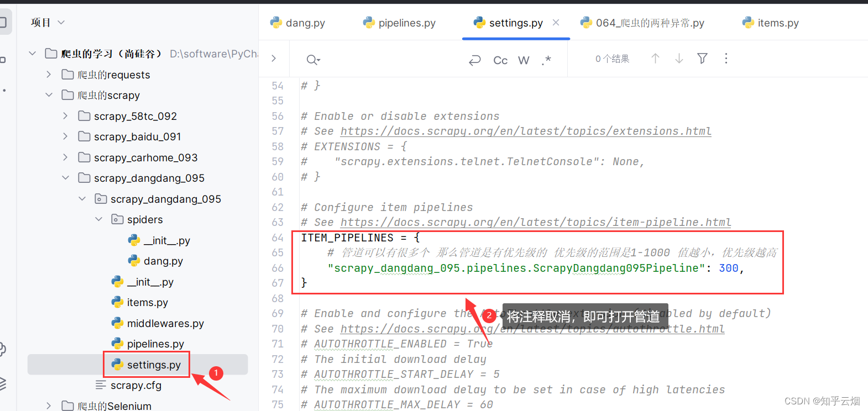Screen dimensions: 868x411
Task: Expand the scrapy_58tc_092 folder
Action: pyautogui.click(x=65, y=116)
